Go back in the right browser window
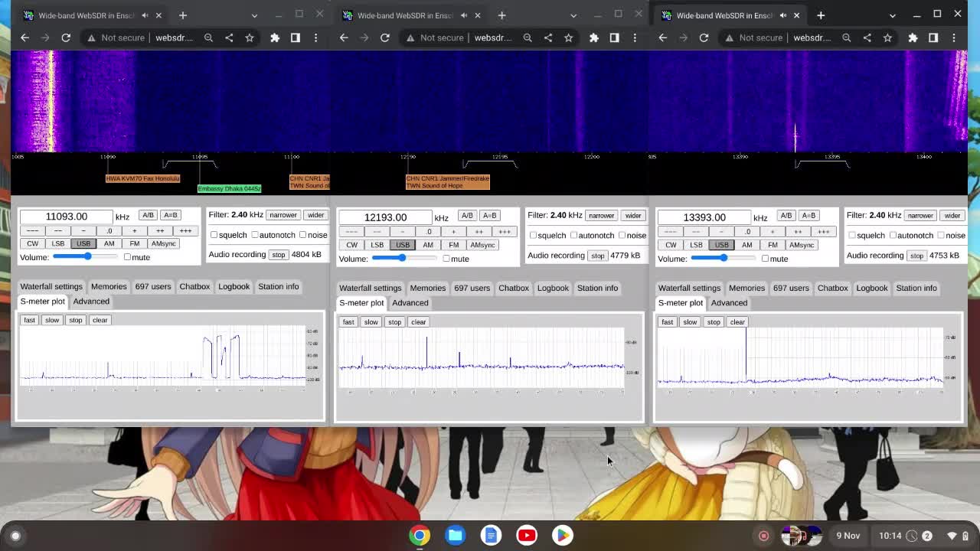Image resolution: width=980 pixels, height=551 pixels. [662, 37]
